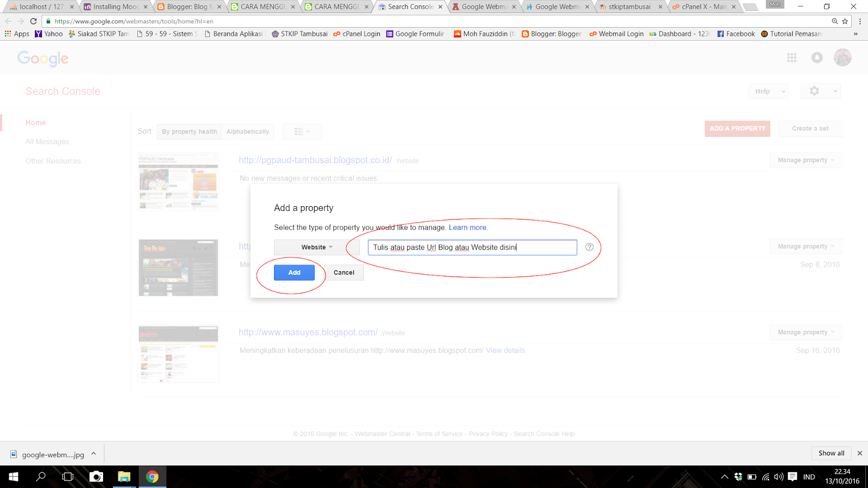
Task: Open the Windows Start menu
Action: [x=14, y=477]
